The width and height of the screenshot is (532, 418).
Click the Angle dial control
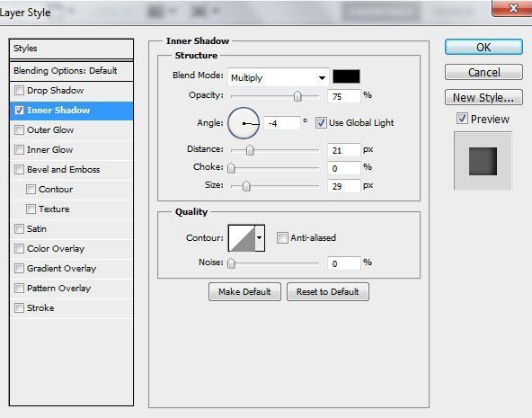coord(244,123)
